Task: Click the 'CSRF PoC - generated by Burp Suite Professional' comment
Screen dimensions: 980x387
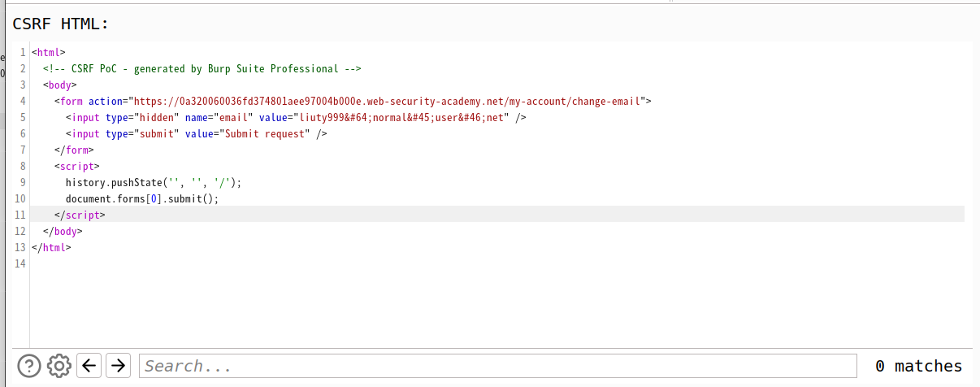Action: coord(202,68)
